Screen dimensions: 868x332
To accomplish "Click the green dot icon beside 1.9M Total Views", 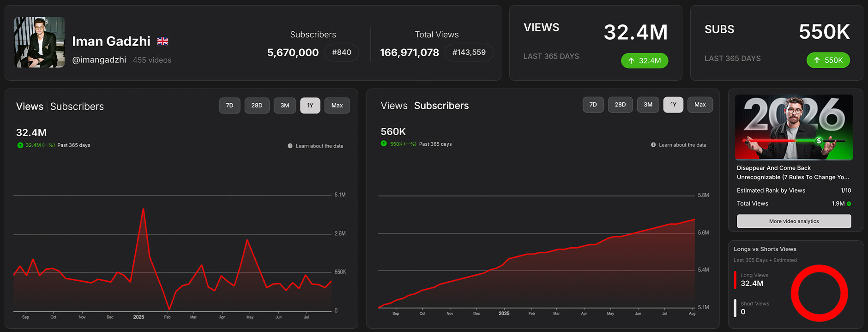I will (849, 204).
